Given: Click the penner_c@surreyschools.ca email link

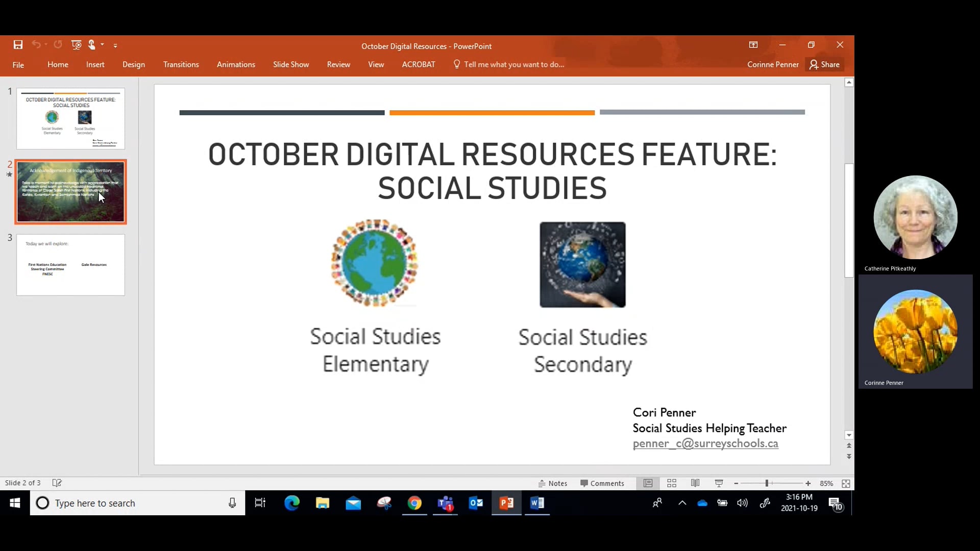Looking at the screenshot, I should 705,443.
